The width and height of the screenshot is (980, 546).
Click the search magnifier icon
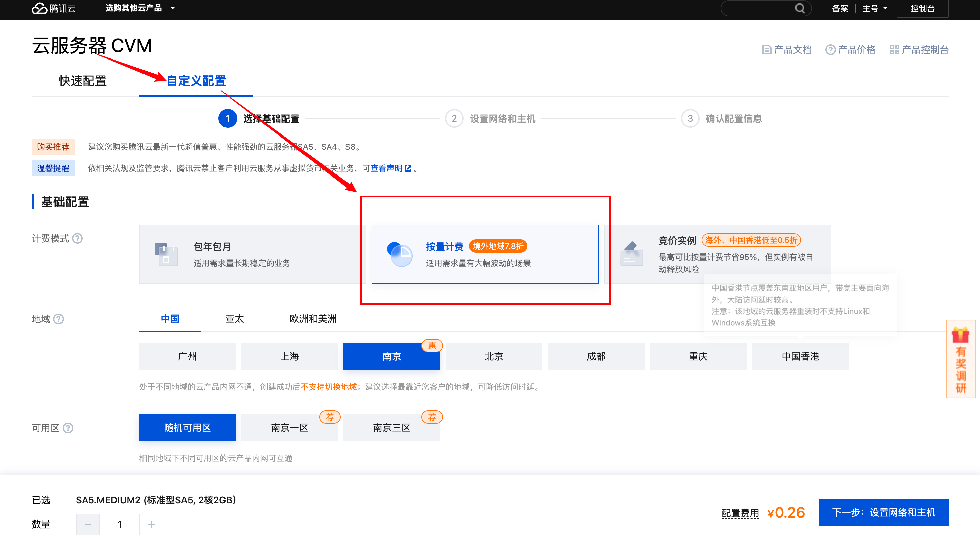click(x=799, y=8)
